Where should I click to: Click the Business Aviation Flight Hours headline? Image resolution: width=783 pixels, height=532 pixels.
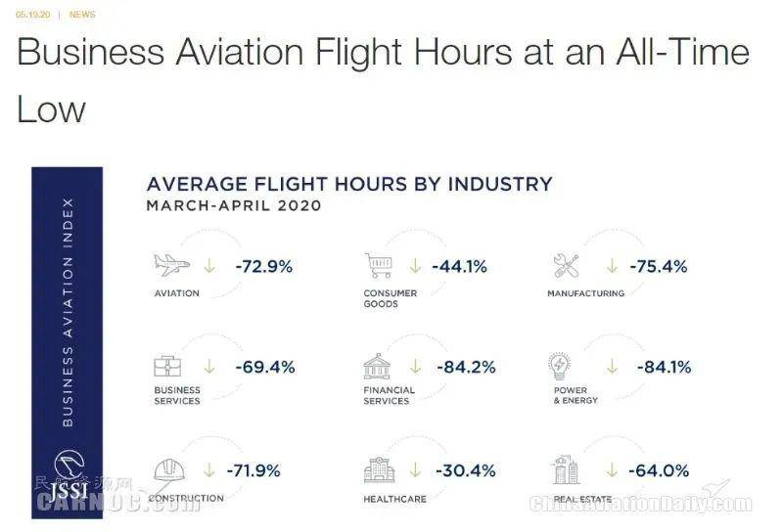(x=383, y=80)
